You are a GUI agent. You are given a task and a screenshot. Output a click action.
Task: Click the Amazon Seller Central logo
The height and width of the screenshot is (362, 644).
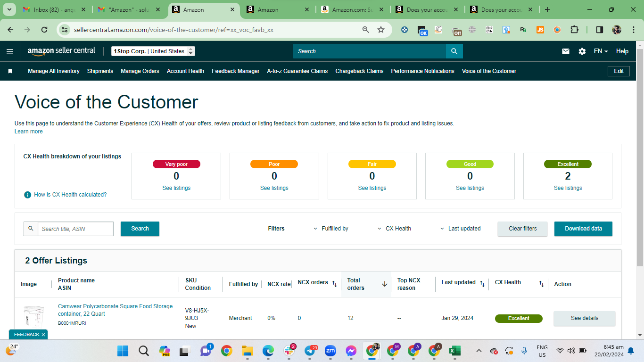[x=61, y=51]
